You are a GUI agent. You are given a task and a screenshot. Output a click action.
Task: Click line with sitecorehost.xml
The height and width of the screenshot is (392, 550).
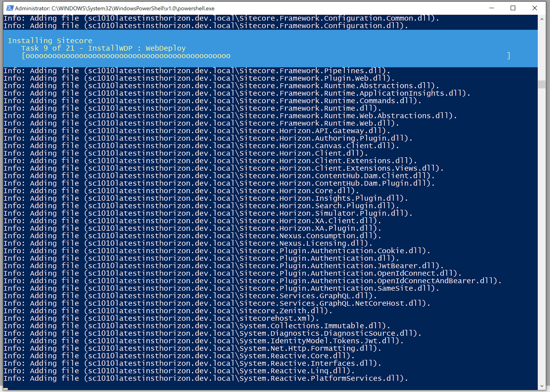coord(161,319)
